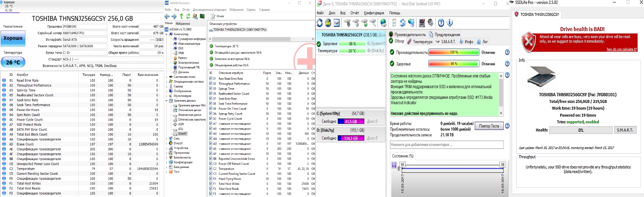Viewport: 644px width, 197px height.
Task: Uncheck F1 Total Host Writes checkbox
Action: click(x=211, y=184)
